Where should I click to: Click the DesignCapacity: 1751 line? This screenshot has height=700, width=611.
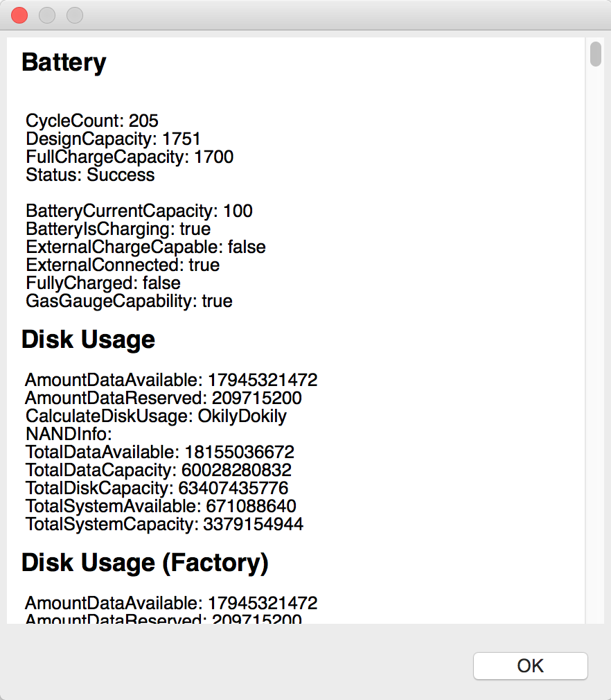pos(113,139)
